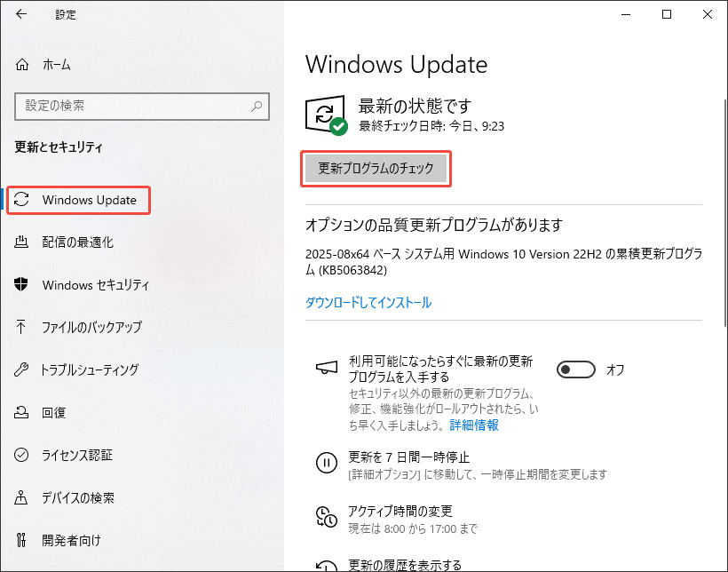Toggle the get latest updates switch
This screenshot has height=572, width=728.
(x=575, y=369)
